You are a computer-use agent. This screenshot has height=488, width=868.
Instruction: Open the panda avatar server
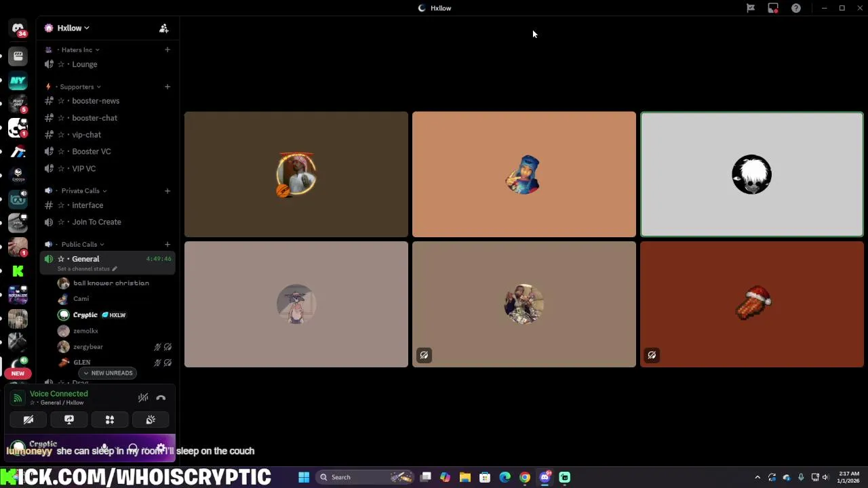[18, 128]
